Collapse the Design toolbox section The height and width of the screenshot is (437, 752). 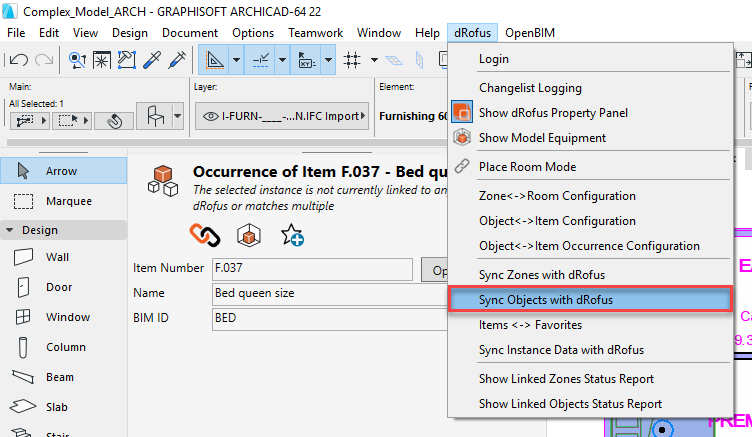10,229
